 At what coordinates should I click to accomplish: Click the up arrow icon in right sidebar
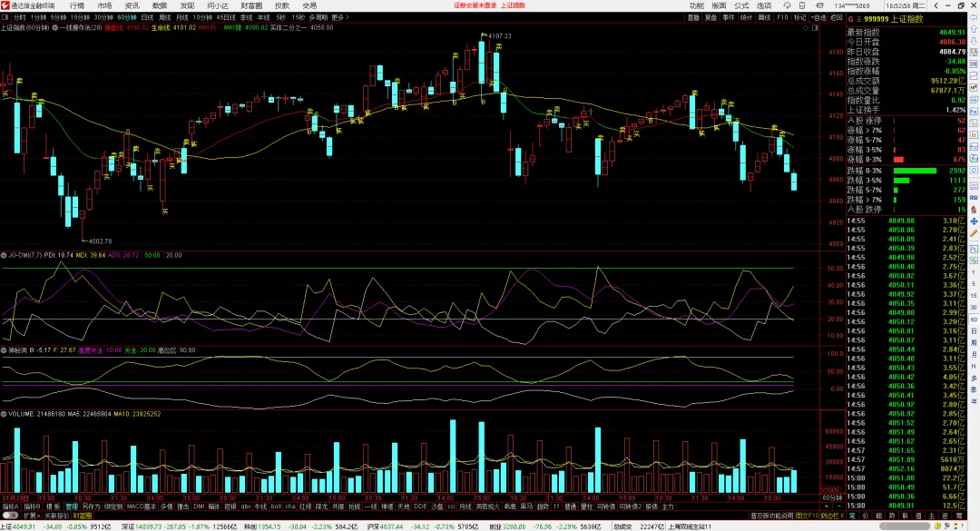click(974, 30)
